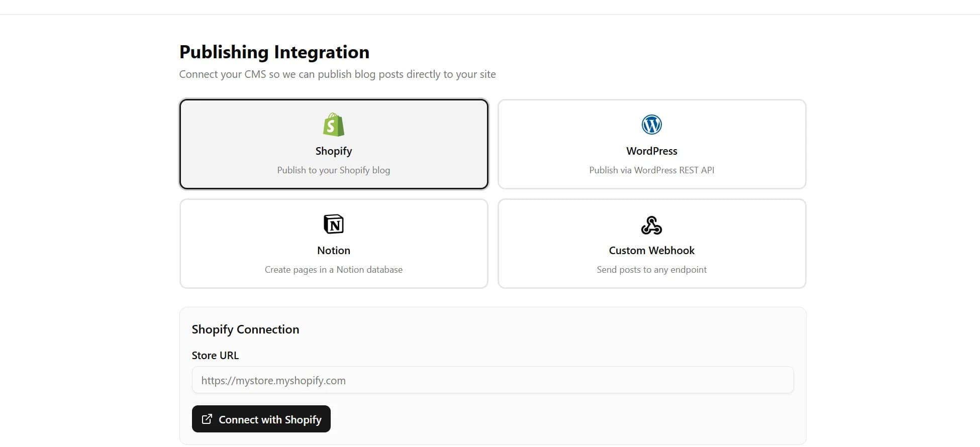Image resolution: width=980 pixels, height=447 pixels.
Task: Click "Create pages in a Notion database" text
Action: tap(334, 270)
